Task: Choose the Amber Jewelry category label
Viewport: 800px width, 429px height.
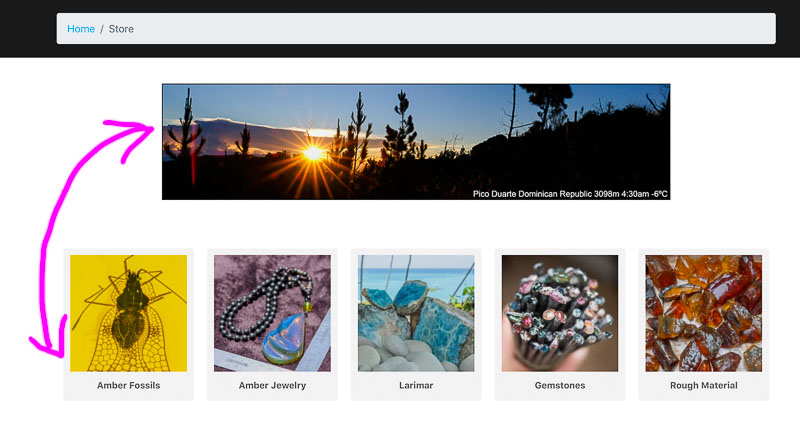Action: 272,386
